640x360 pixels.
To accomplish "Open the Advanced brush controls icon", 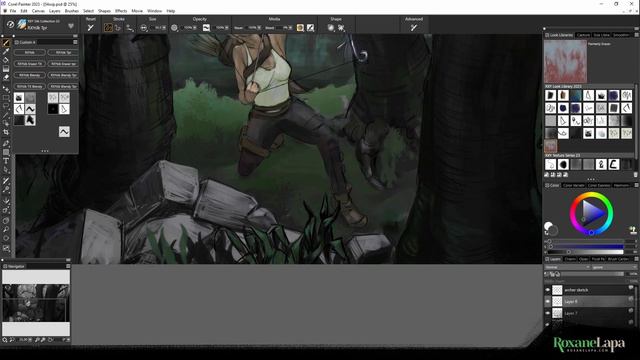I will (x=414, y=28).
